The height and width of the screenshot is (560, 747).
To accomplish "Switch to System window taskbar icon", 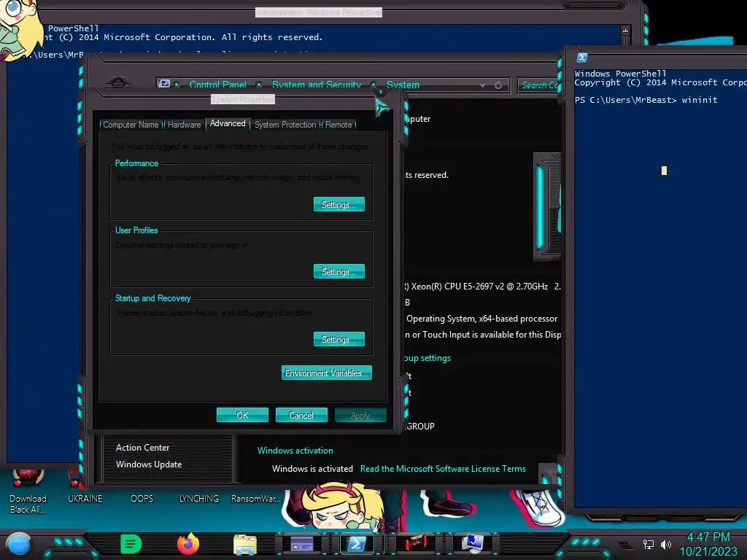I will tap(472, 544).
